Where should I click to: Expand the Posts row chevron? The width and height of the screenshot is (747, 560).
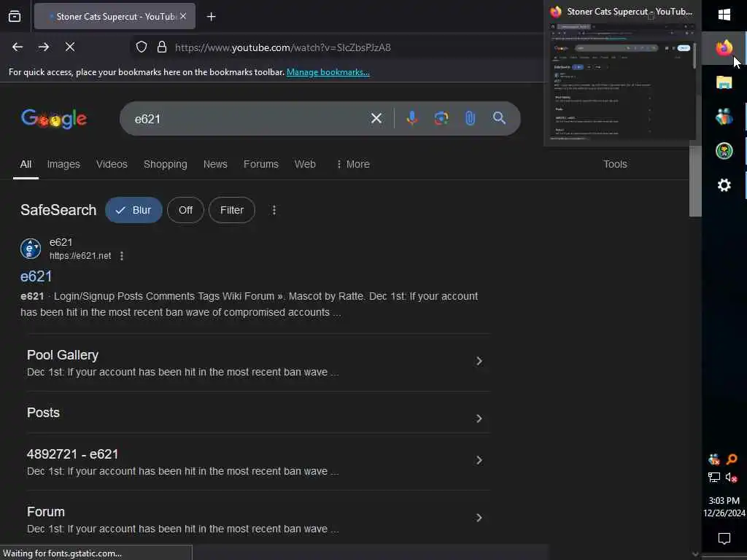[479, 419]
